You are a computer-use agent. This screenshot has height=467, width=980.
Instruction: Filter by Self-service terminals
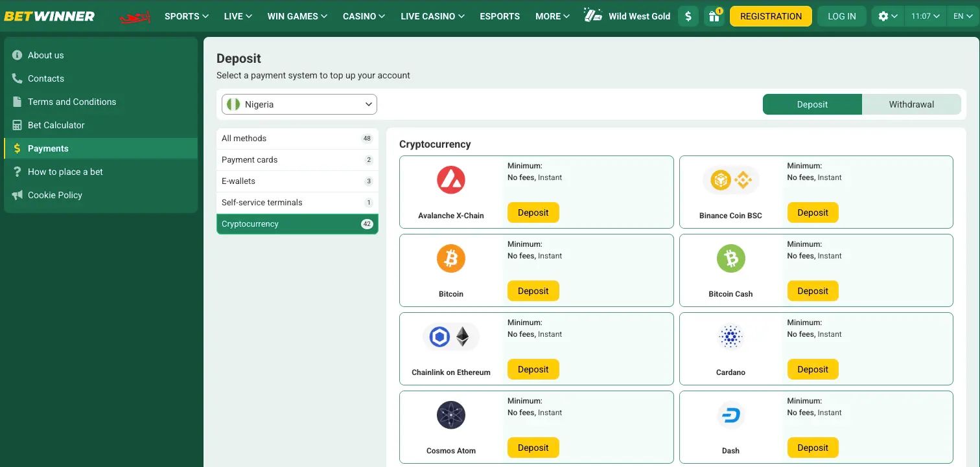pyautogui.click(x=297, y=203)
